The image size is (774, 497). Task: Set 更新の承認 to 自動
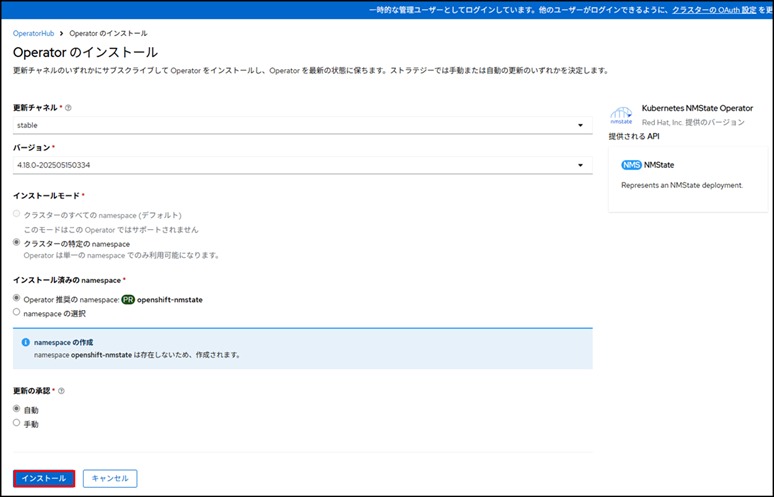click(16, 409)
